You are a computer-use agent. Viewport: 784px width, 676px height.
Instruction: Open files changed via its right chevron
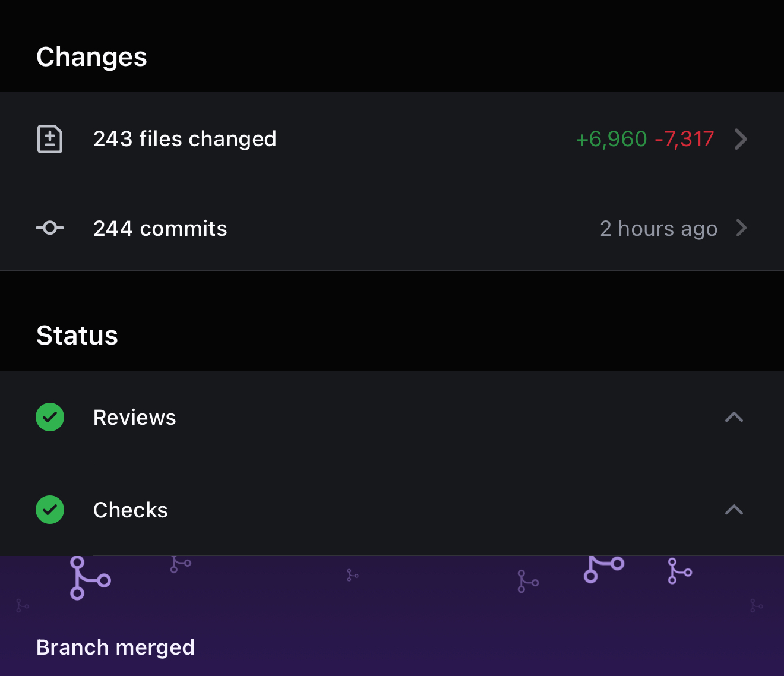(x=740, y=139)
